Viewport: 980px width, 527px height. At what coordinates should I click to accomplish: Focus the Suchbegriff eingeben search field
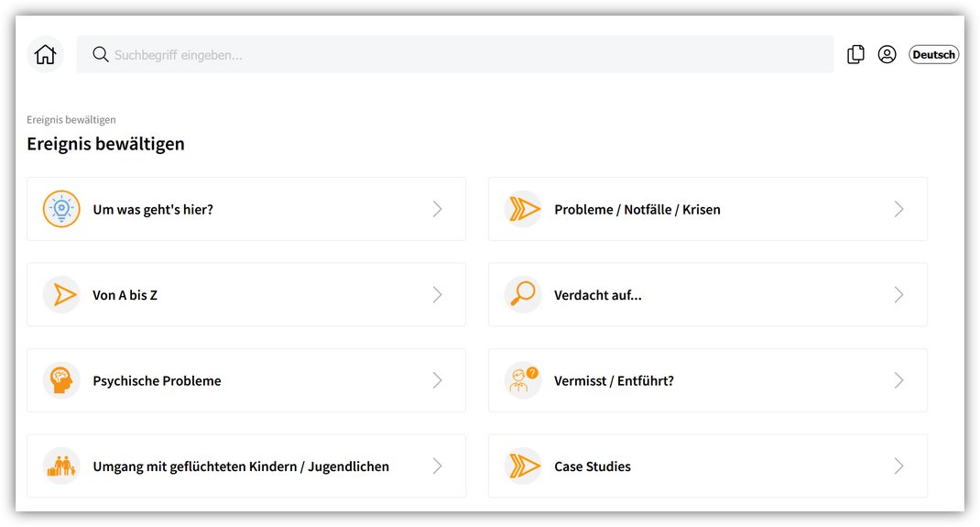click(455, 54)
